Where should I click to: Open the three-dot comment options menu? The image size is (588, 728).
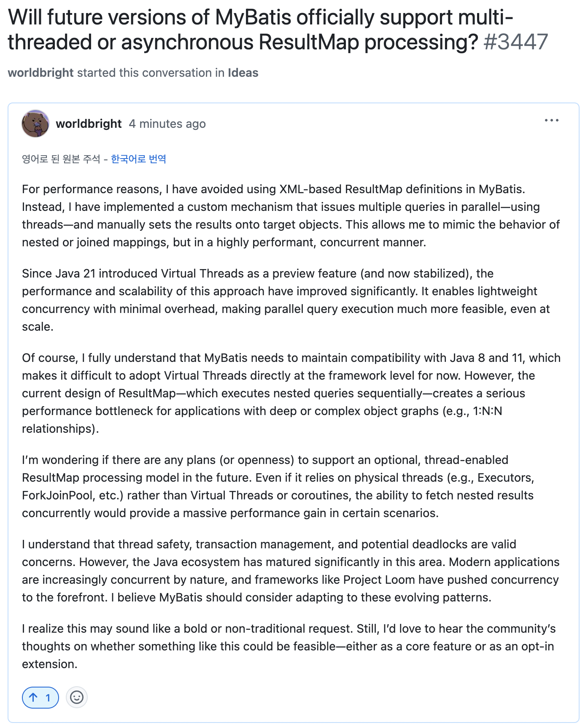551,121
